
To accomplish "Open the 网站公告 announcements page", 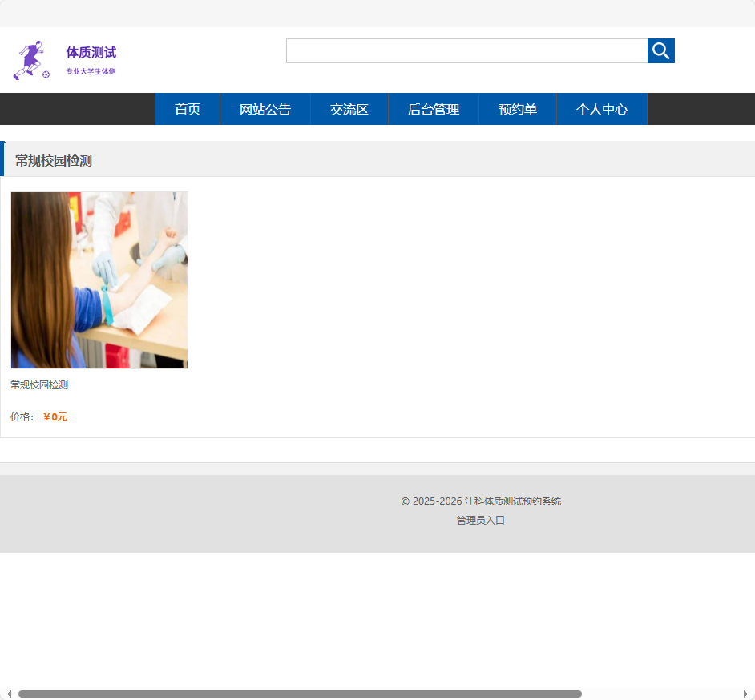I will click(265, 109).
